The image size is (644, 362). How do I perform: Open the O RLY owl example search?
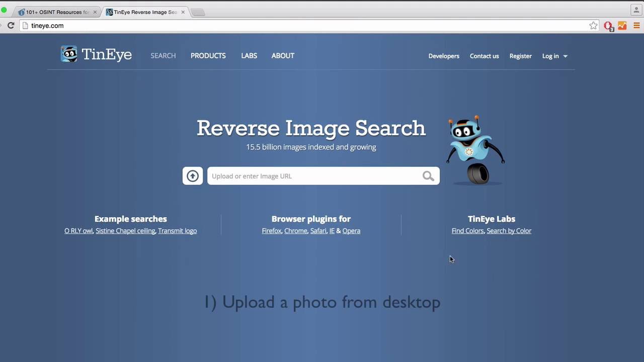click(x=78, y=231)
